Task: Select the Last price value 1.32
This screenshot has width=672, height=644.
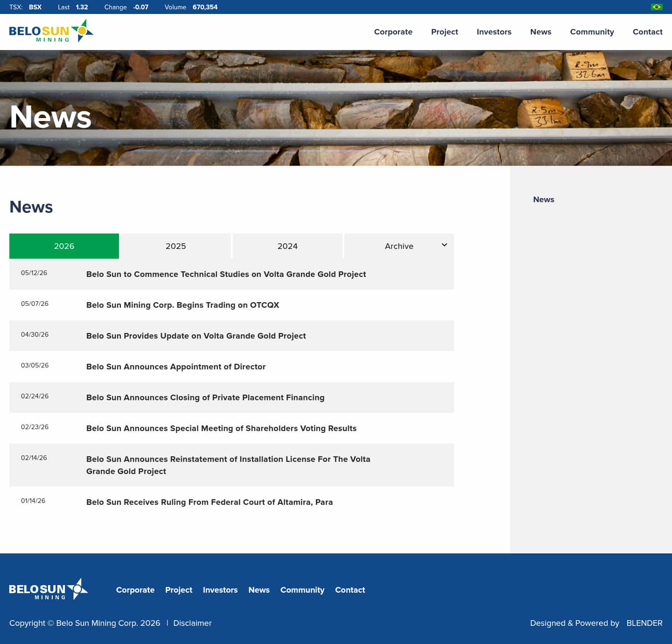Action: [x=82, y=7]
